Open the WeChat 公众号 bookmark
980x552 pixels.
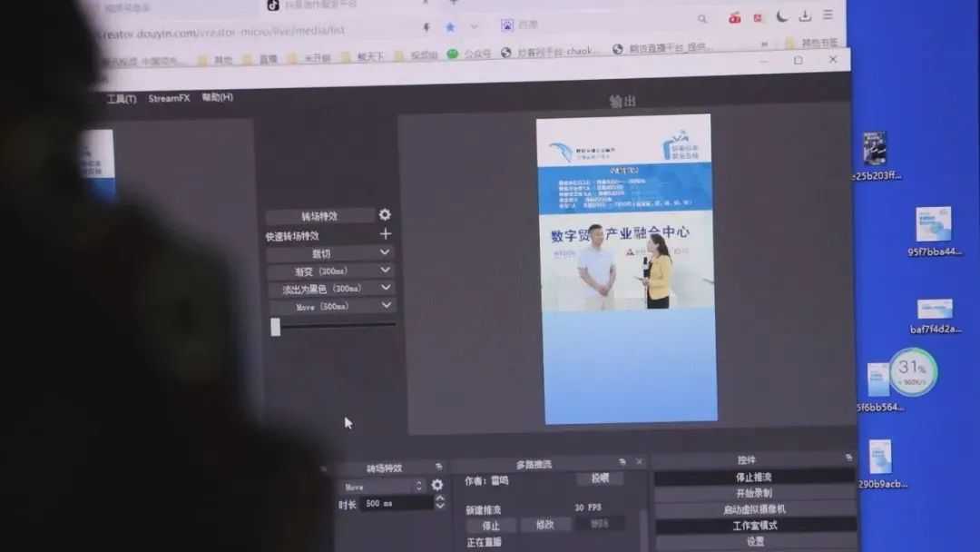pos(469,54)
